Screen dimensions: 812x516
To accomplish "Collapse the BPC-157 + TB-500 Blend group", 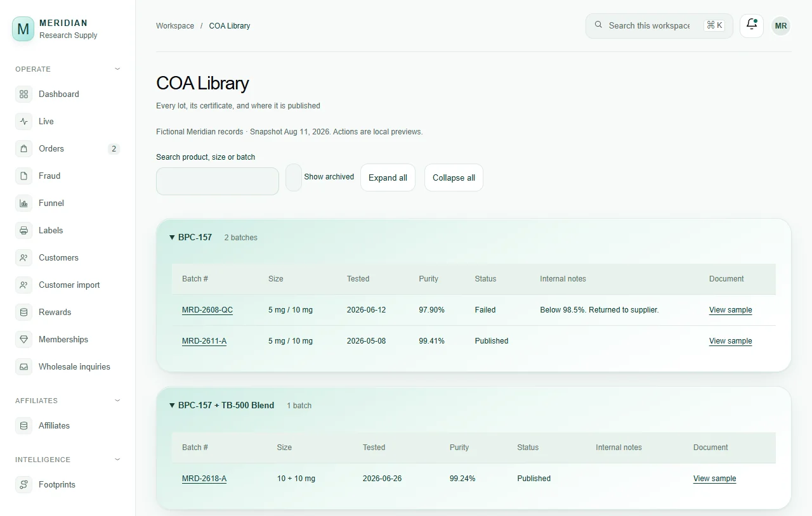I will click(x=172, y=406).
